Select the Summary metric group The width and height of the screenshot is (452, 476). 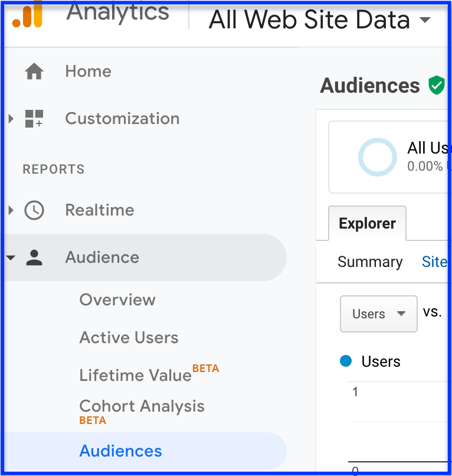(370, 262)
